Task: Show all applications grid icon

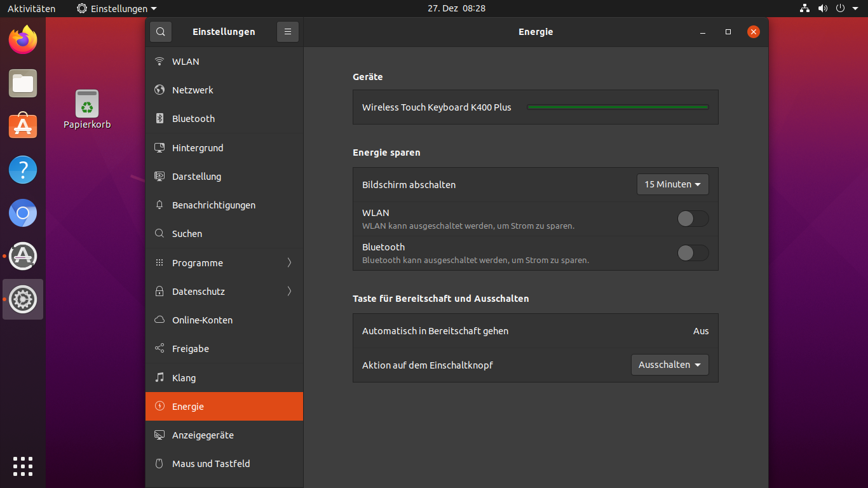Action: (23, 466)
